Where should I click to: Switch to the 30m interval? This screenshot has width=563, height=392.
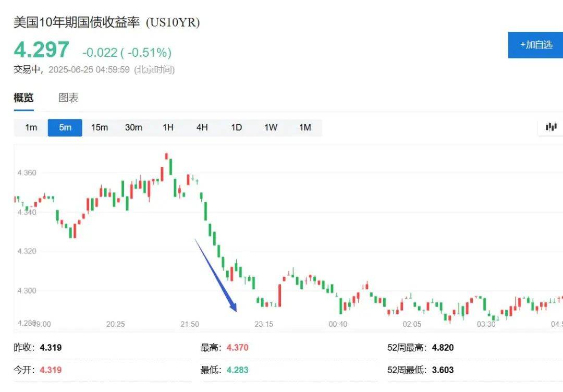click(x=133, y=127)
